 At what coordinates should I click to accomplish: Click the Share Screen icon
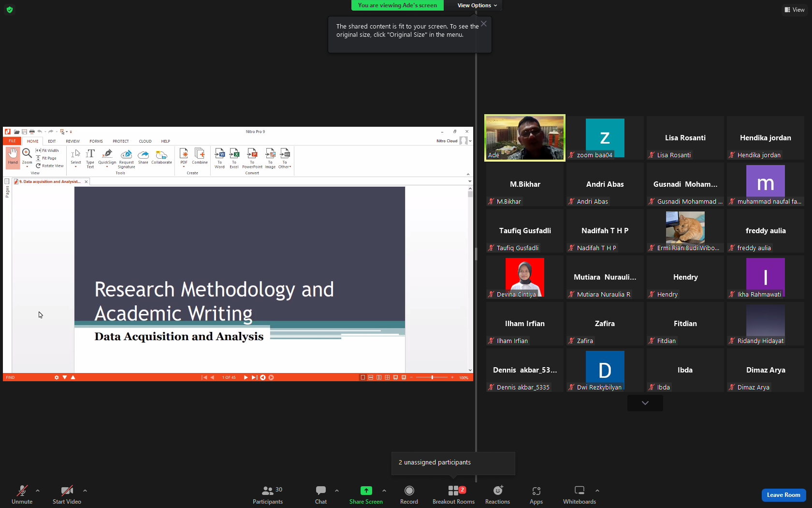pyautogui.click(x=366, y=491)
